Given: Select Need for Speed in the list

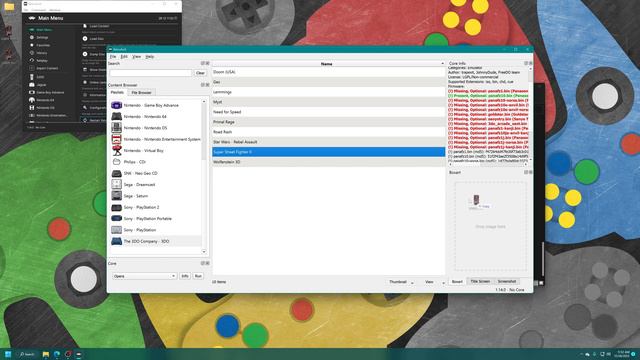Looking at the screenshot, I should click(329, 112).
